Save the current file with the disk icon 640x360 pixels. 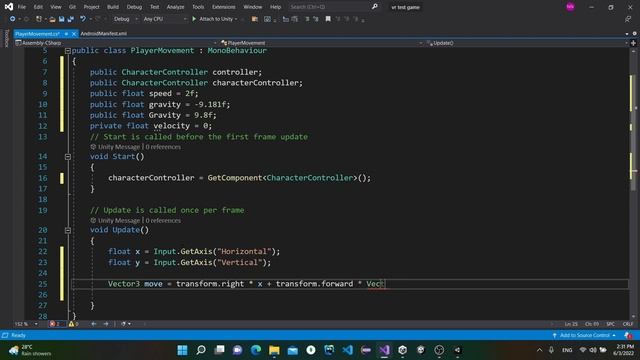click(x=62, y=19)
